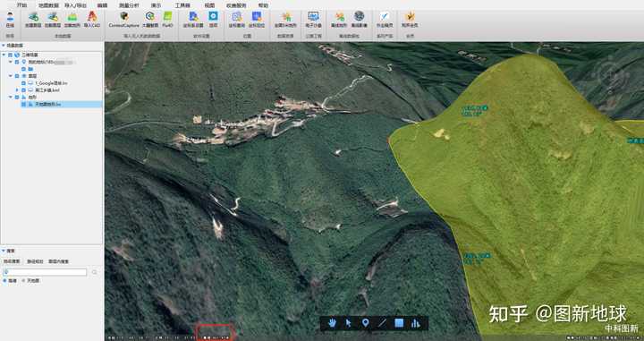Open the 工具箱 ribbon tab
The height and width of the screenshot is (341, 644).
coord(182,5)
